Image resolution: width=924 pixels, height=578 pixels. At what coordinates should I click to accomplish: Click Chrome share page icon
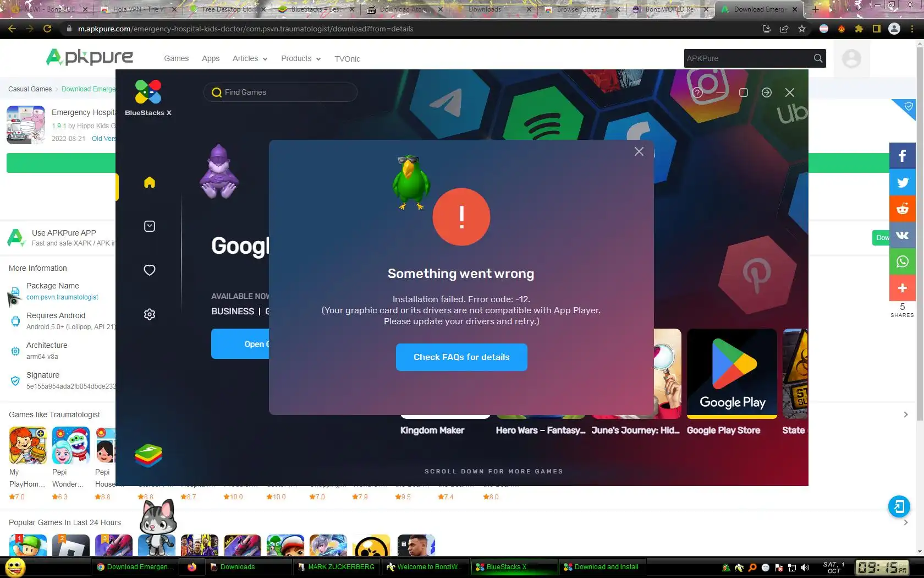(784, 29)
